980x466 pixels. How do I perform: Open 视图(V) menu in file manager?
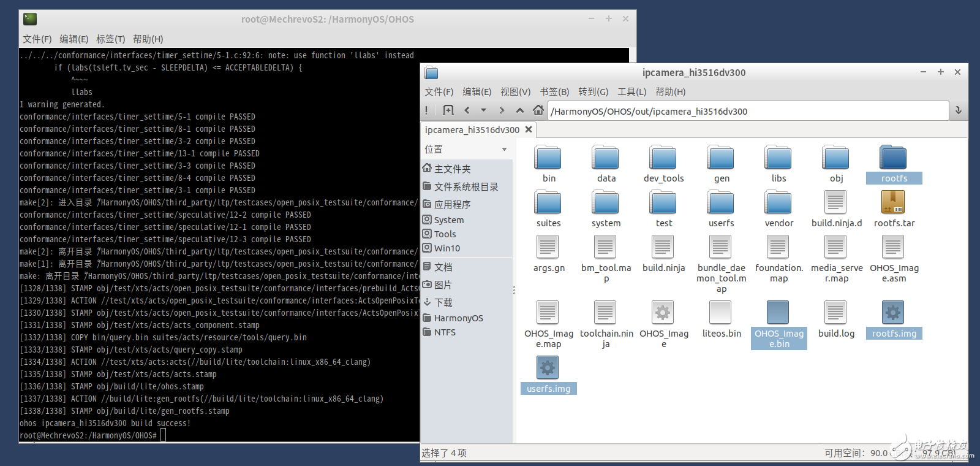point(516,92)
